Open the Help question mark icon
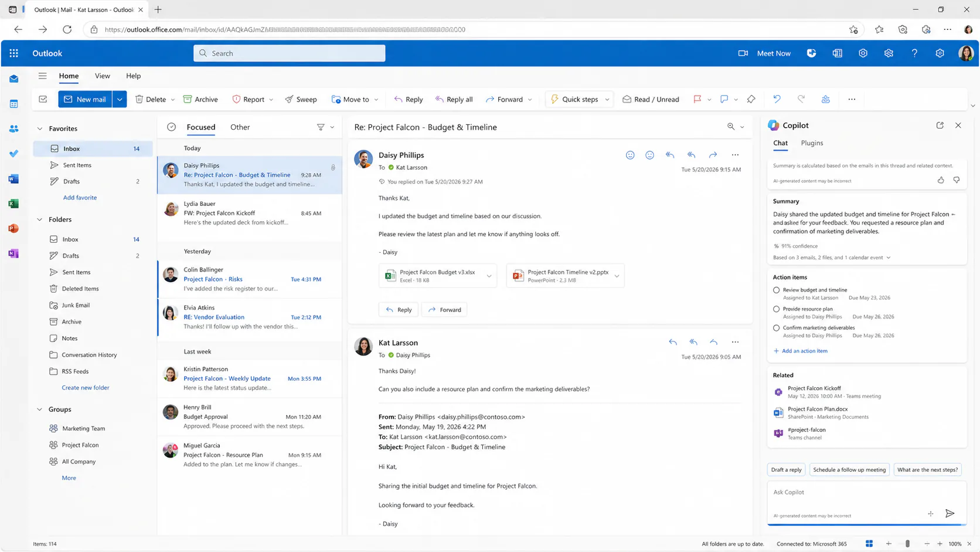 point(914,53)
